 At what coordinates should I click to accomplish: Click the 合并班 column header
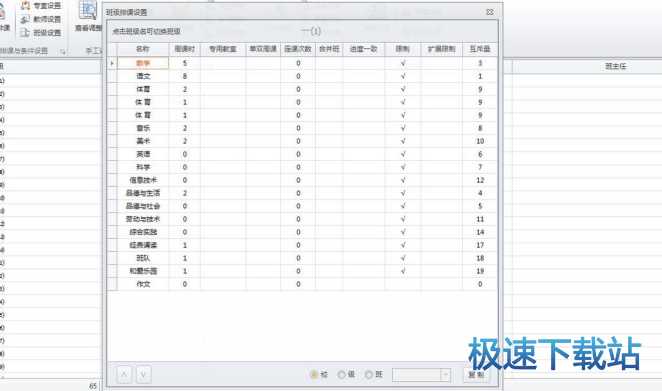(329, 49)
